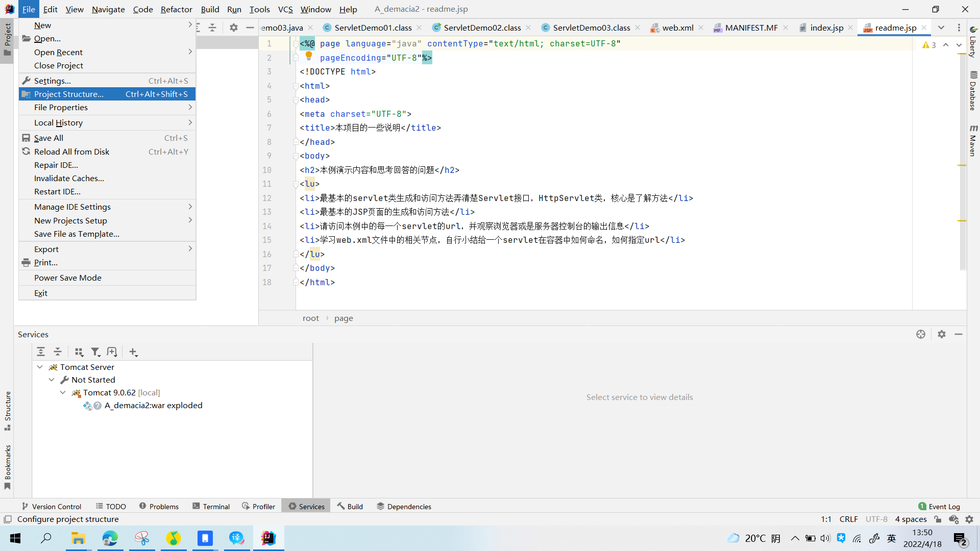Viewport: 980px width, 551px height.
Task: Toggle the Power Save Mode option
Action: click(x=67, y=277)
